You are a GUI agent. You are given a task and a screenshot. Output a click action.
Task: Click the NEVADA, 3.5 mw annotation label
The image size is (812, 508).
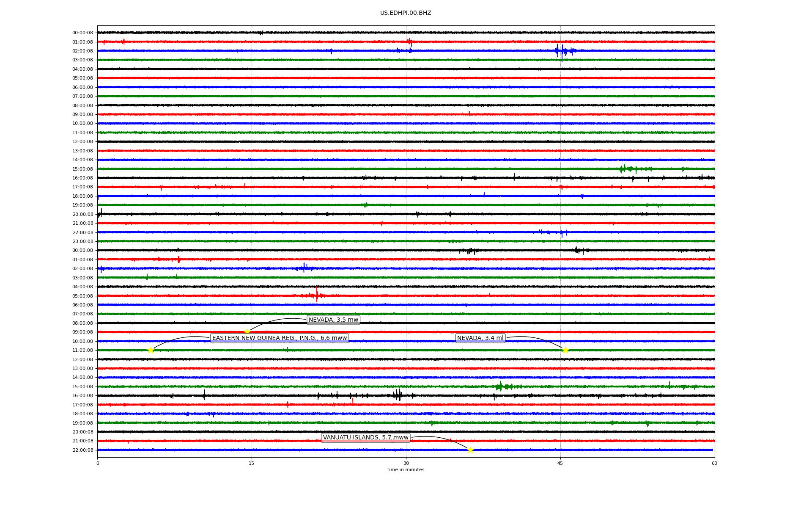pyautogui.click(x=333, y=320)
